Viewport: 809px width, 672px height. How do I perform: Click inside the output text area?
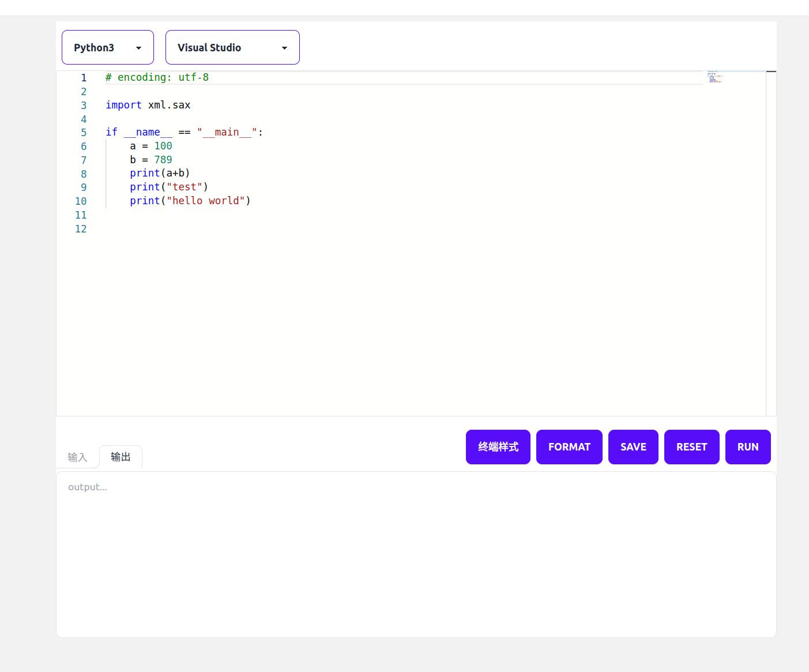[x=415, y=554]
